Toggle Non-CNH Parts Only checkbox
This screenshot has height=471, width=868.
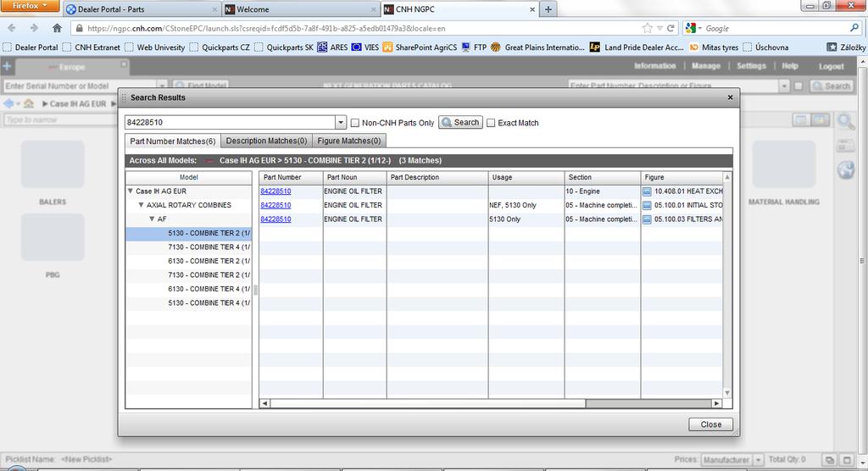355,123
